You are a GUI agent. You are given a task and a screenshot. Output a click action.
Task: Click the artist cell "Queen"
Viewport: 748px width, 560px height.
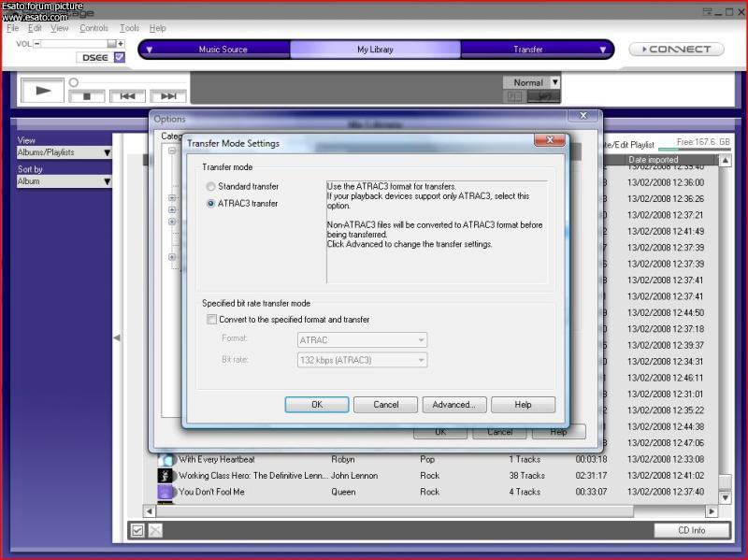click(x=343, y=492)
